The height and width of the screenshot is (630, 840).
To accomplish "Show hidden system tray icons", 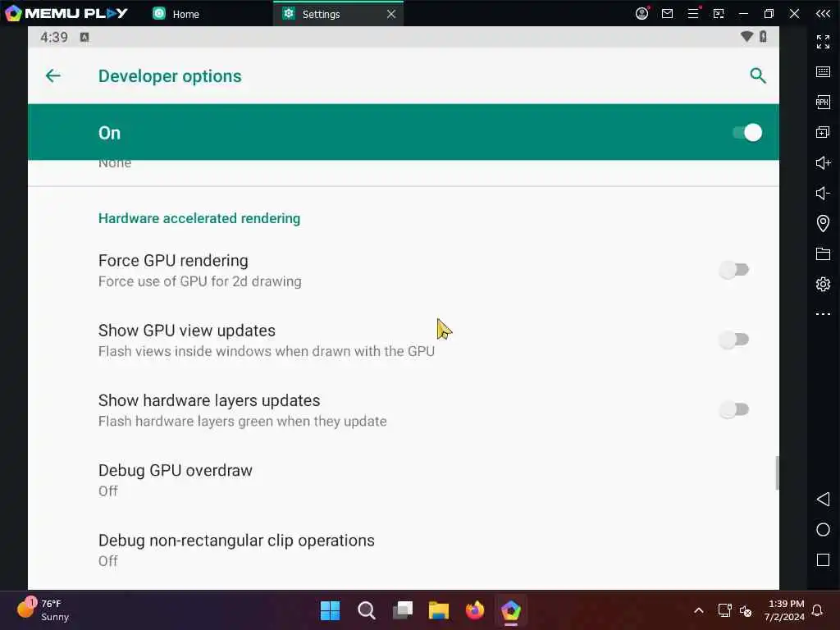I will [x=699, y=610].
